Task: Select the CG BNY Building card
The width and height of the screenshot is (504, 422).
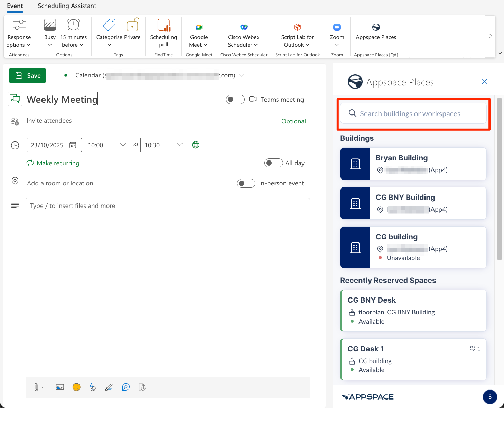Action: coord(413,203)
